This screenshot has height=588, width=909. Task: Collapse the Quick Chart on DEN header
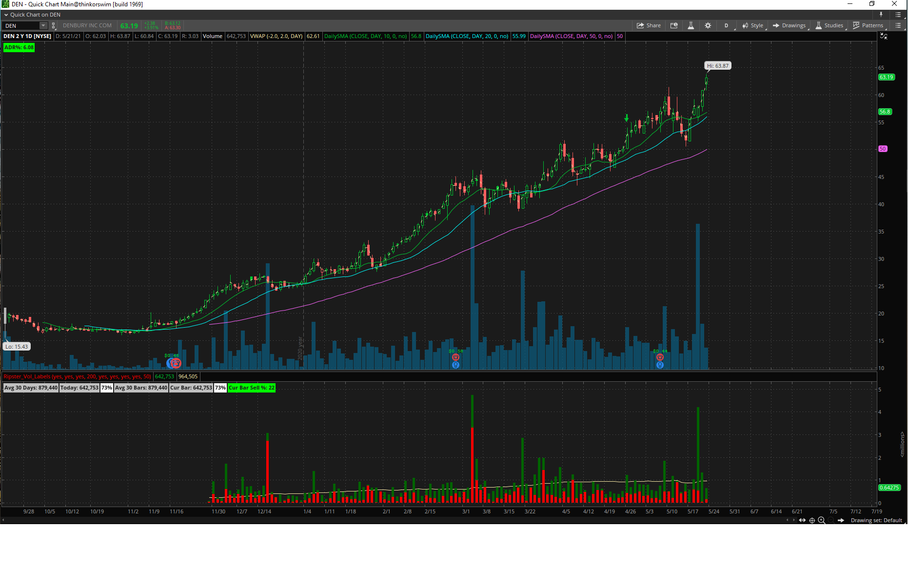click(6, 15)
